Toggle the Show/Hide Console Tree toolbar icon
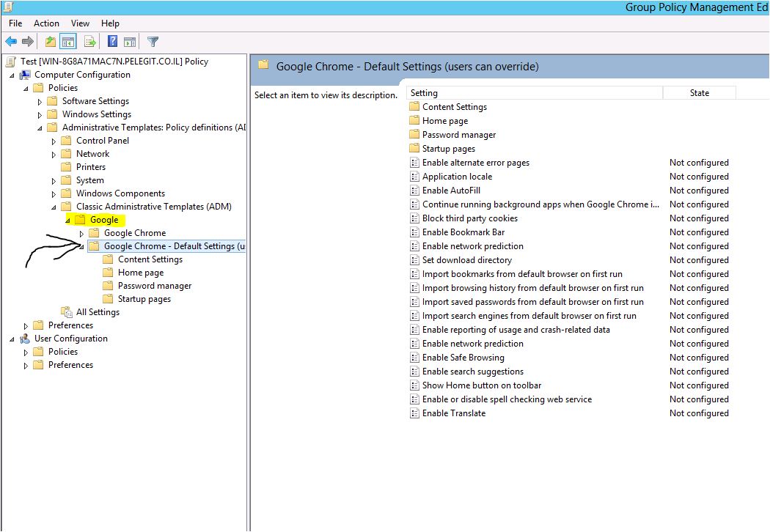Screen dimensions: 770x532 tap(67, 42)
